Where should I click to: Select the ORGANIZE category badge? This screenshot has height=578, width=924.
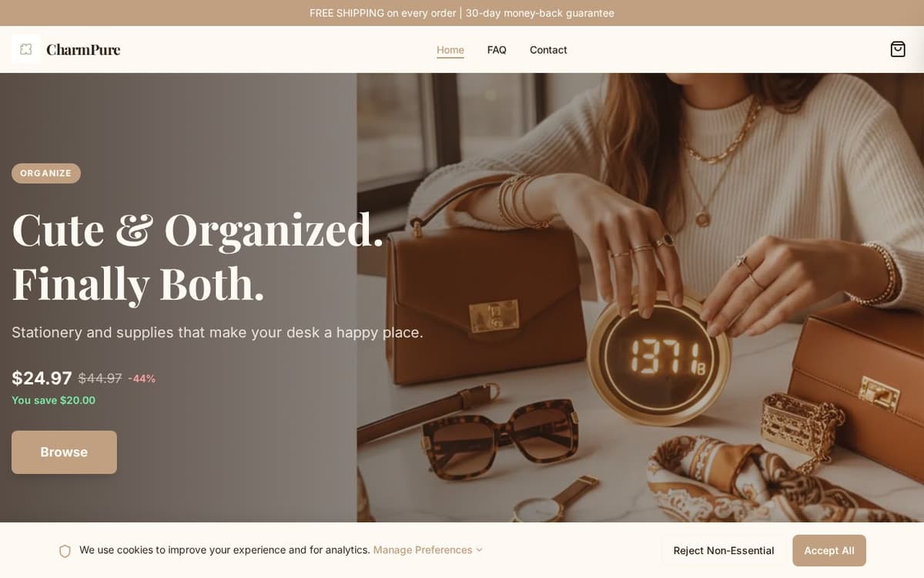coord(46,173)
